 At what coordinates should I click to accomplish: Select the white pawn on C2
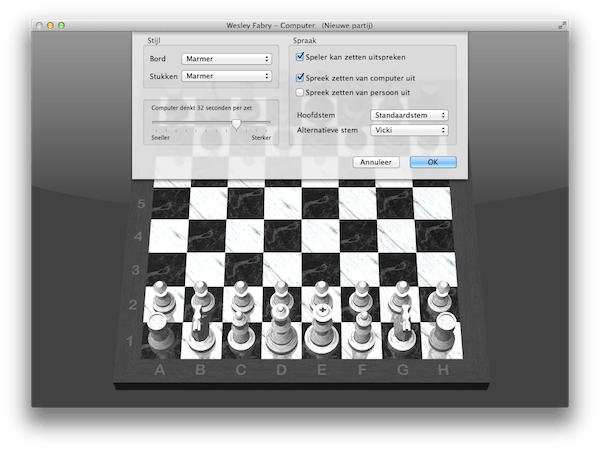click(x=241, y=296)
